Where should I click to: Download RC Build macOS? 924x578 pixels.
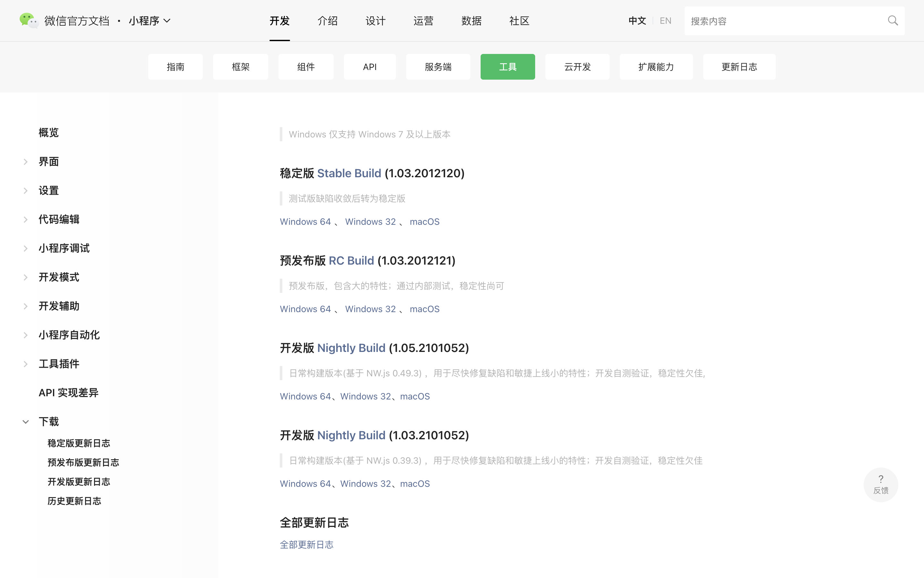coord(424,309)
